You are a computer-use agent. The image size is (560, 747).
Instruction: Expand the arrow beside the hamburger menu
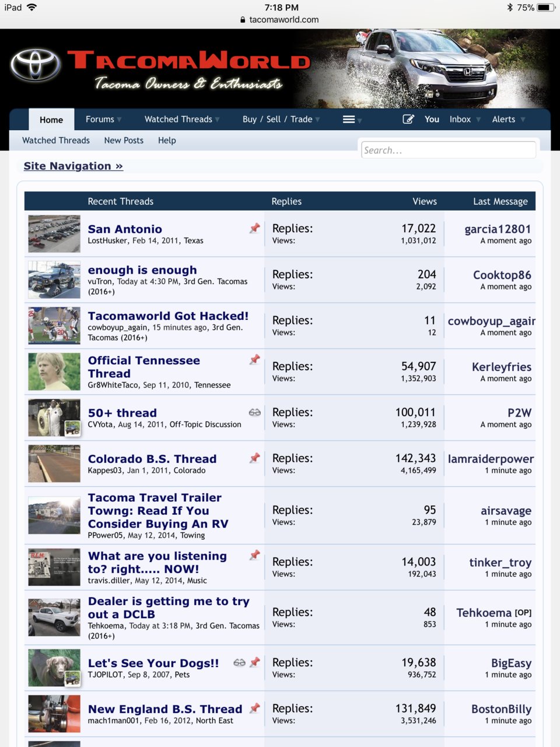point(359,120)
